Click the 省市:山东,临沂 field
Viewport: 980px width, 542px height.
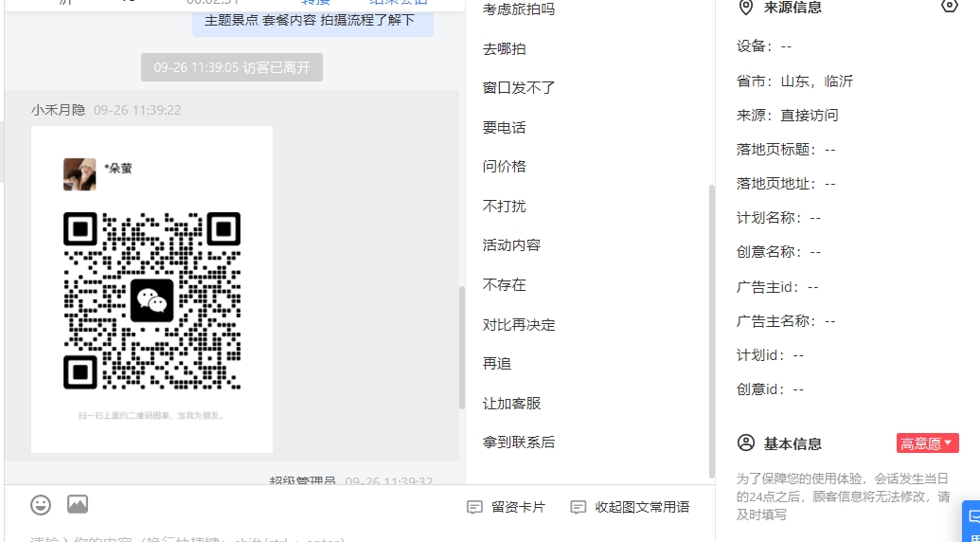click(795, 81)
